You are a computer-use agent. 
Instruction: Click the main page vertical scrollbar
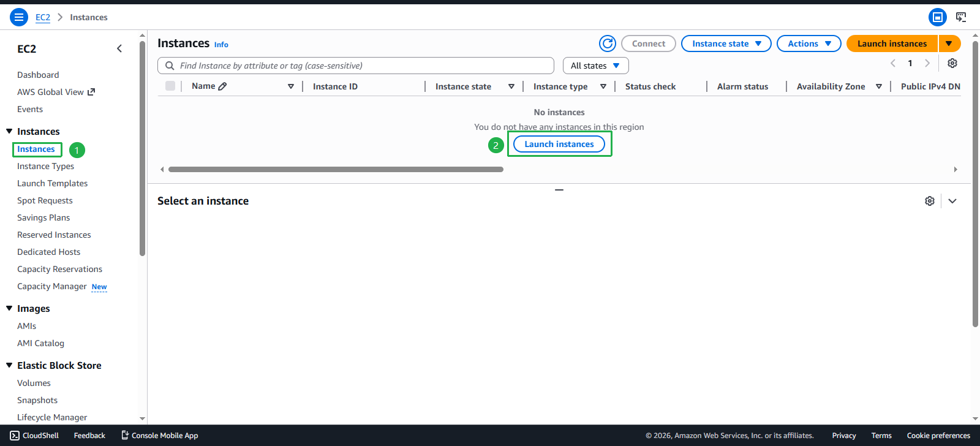(x=975, y=184)
